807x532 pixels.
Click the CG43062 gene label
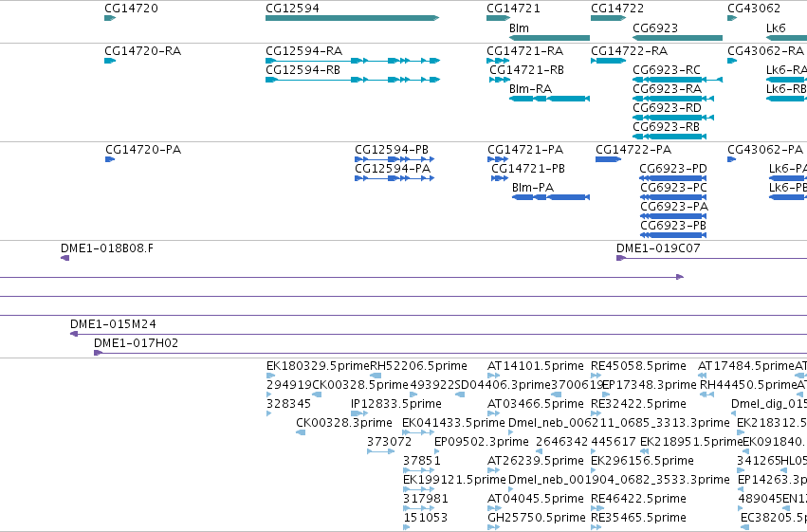click(754, 9)
